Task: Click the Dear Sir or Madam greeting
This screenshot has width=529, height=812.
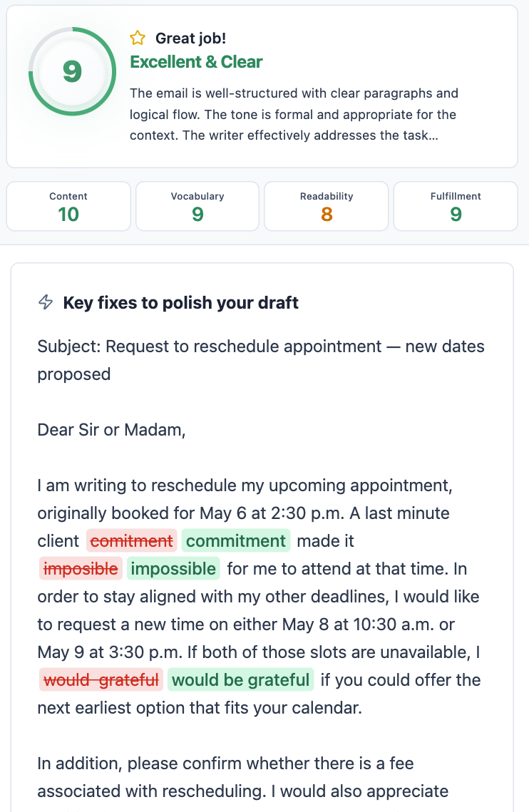Action: tap(111, 430)
